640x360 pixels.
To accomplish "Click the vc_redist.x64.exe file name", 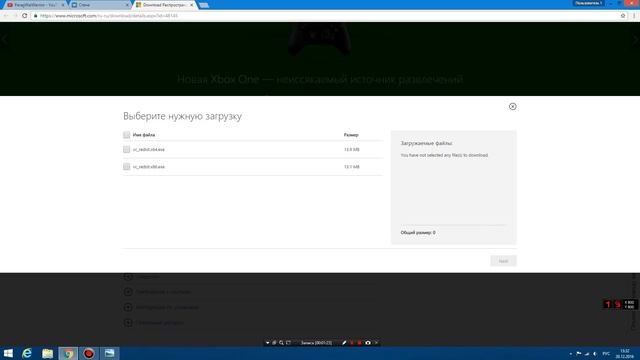I will [x=149, y=149].
